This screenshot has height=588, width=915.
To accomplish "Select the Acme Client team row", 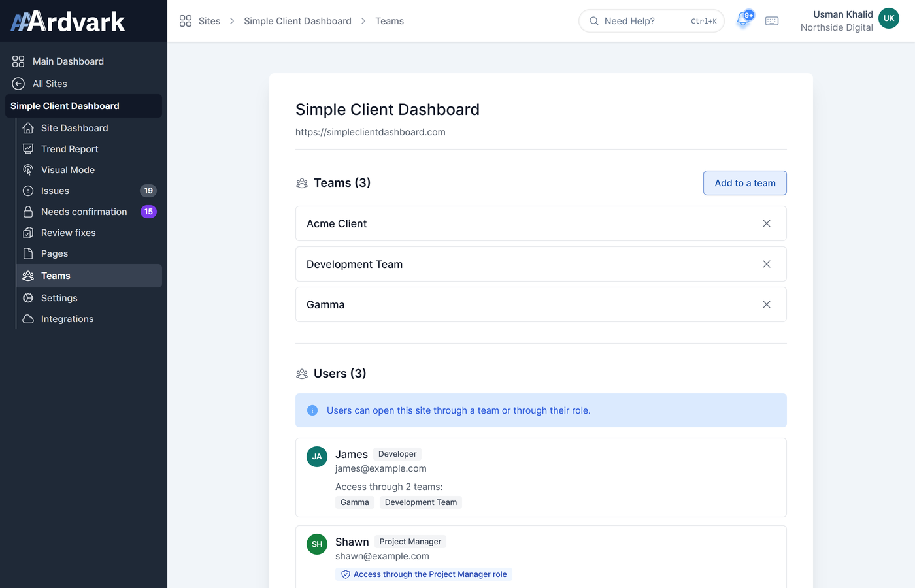I will (541, 223).
